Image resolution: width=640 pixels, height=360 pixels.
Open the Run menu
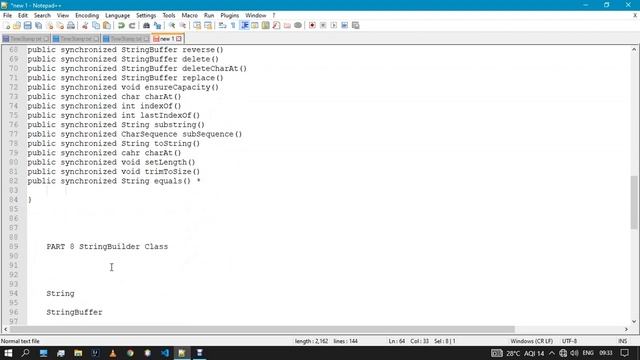pyautogui.click(x=209, y=16)
